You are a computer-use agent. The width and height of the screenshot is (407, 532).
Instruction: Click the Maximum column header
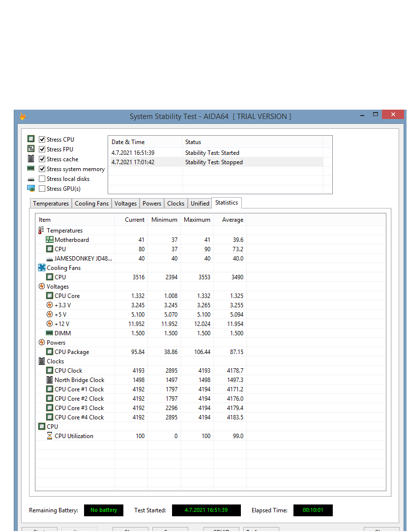click(x=197, y=219)
